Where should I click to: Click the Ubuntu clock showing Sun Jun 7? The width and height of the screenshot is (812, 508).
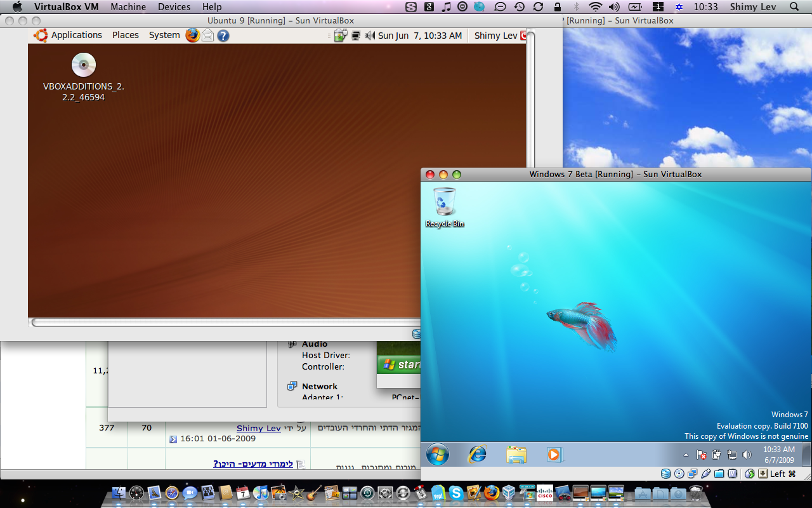420,36
